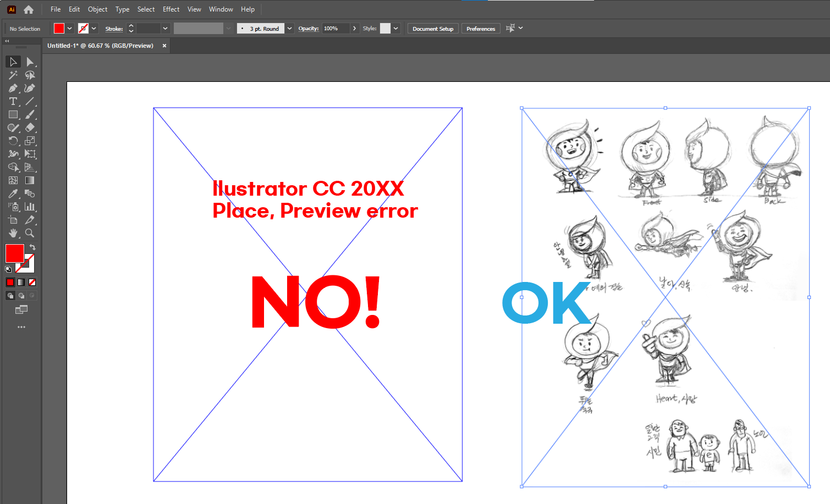830x504 pixels.
Task: Select the Gradient tool
Action: [x=30, y=180]
